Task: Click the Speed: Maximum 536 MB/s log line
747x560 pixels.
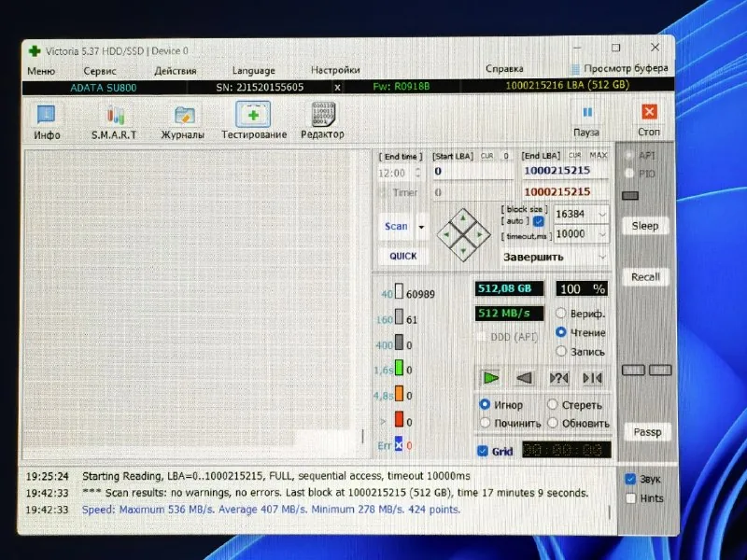Action: click(271, 510)
